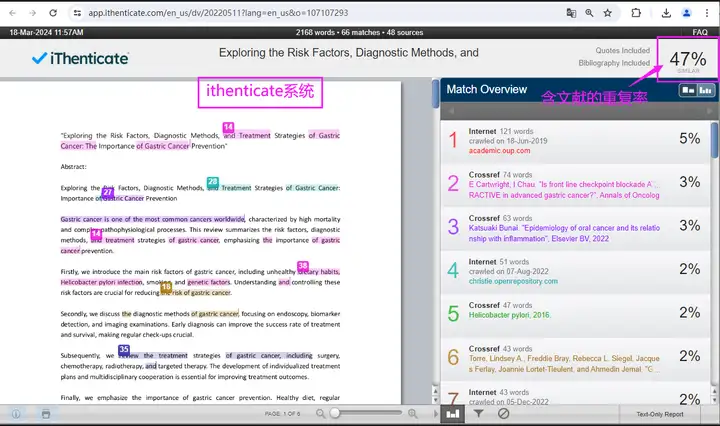
Task: Zoom in the document with the magnifier plus icon
Action: [413, 414]
